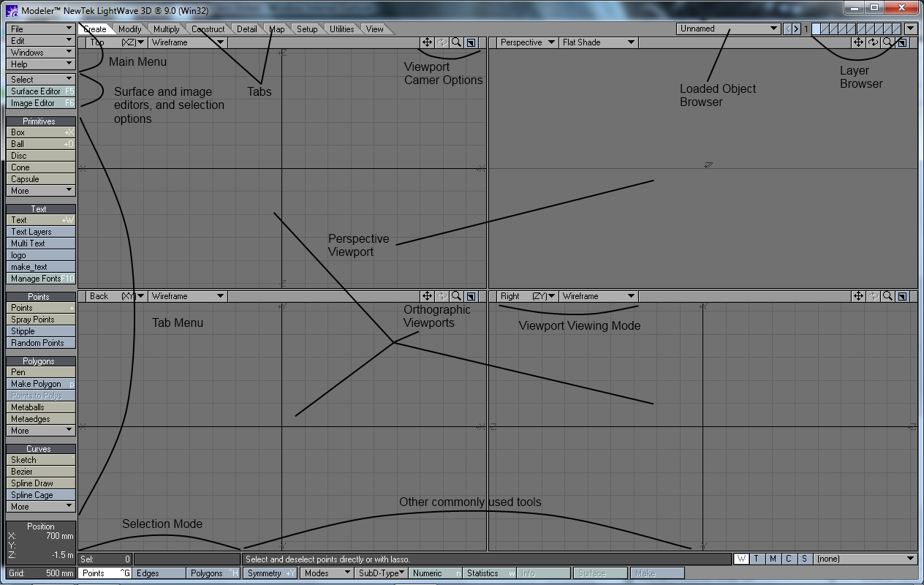Click the greyed rotate icon in the Right viewport

pos(873,296)
